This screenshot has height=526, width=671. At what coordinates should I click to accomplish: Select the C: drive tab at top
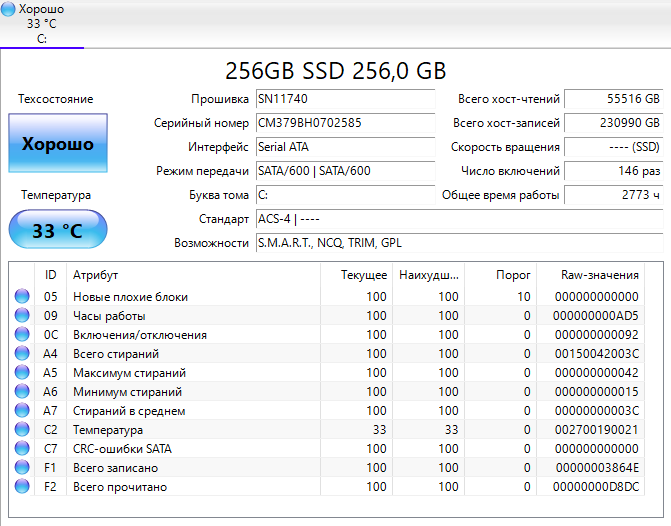click(42, 24)
